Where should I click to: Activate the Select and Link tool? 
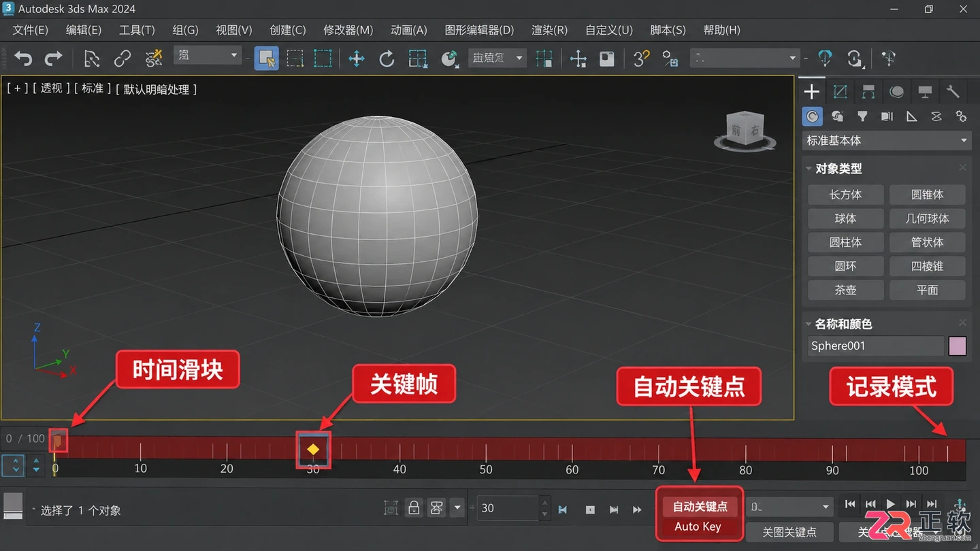coord(122,59)
